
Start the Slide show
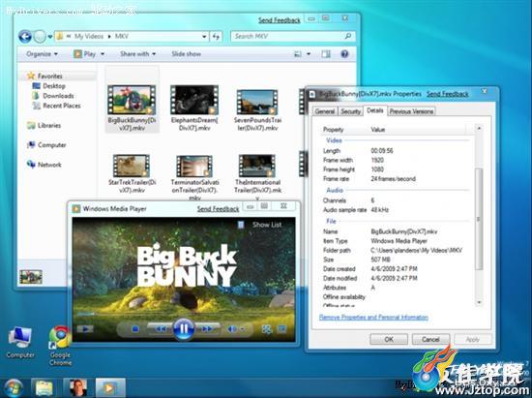pos(186,54)
